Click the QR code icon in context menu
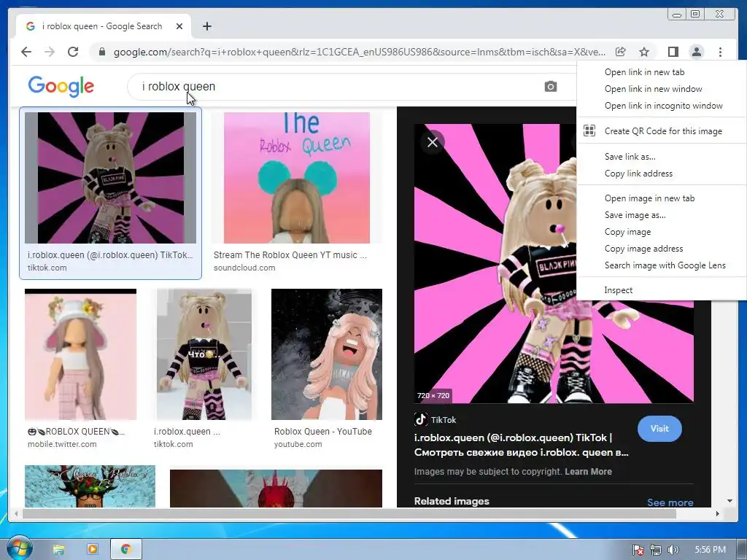This screenshot has height=560, width=747. pos(589,131)
